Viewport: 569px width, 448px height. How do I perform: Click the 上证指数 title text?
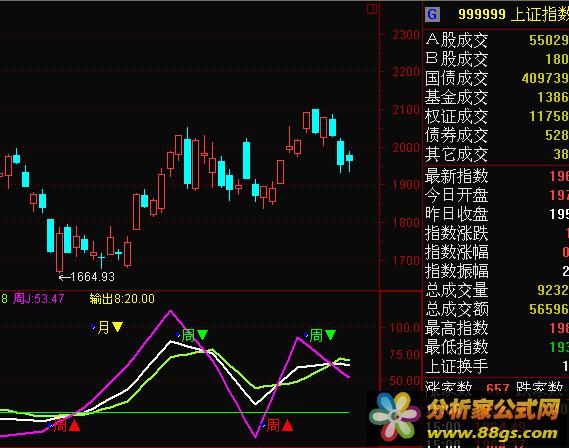(x=539, y=14)
